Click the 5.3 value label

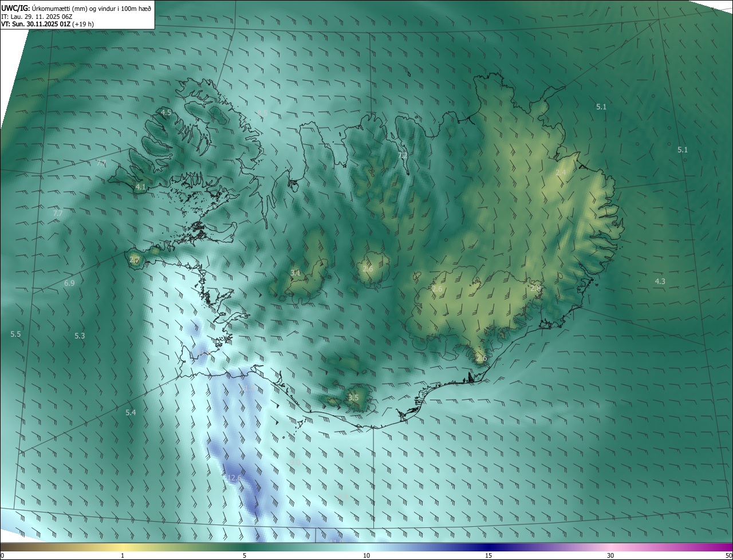(80, 336)
